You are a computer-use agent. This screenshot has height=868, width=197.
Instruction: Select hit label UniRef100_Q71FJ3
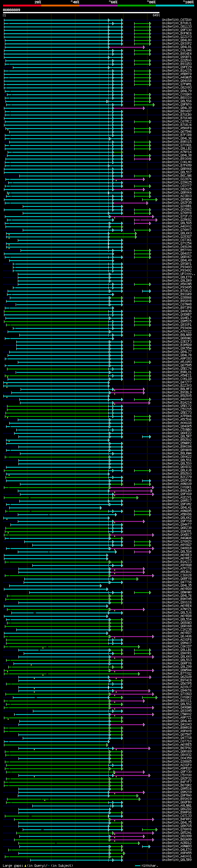click(177, 216)
